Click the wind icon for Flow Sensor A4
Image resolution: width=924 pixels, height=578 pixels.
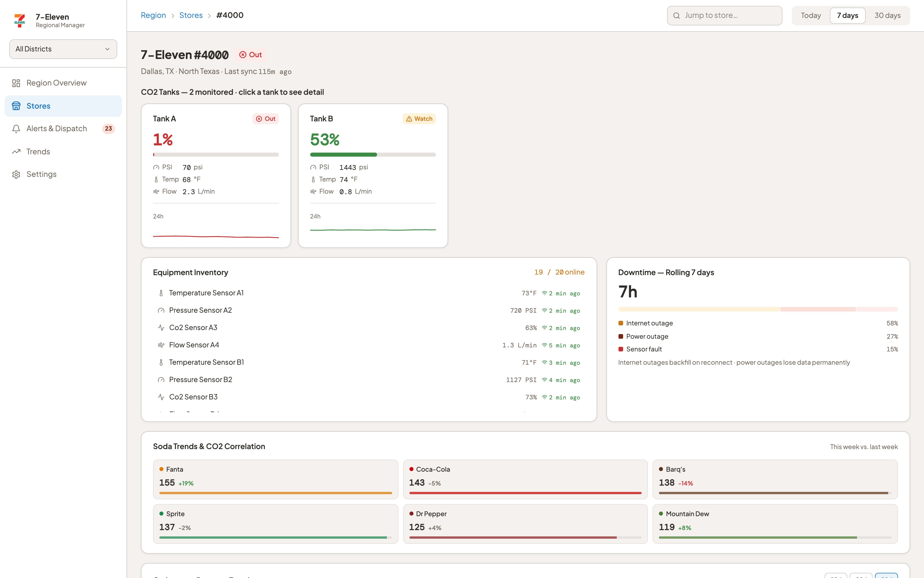point(161,345)
